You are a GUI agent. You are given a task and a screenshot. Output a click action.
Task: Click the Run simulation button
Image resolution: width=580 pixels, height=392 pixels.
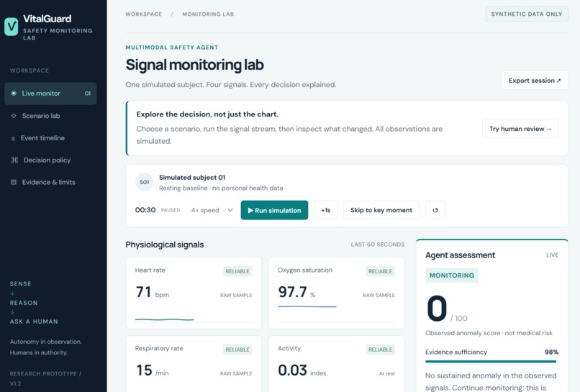(274, 210)
